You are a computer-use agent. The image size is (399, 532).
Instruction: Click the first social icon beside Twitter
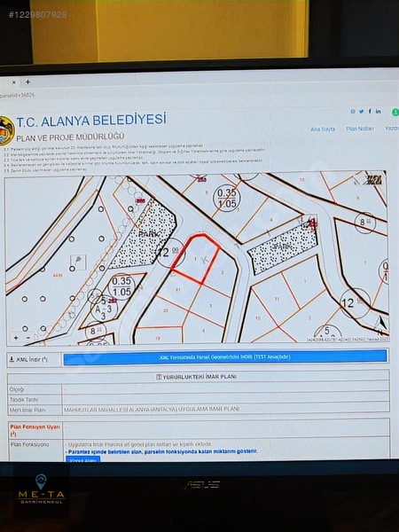coord(353,112)
